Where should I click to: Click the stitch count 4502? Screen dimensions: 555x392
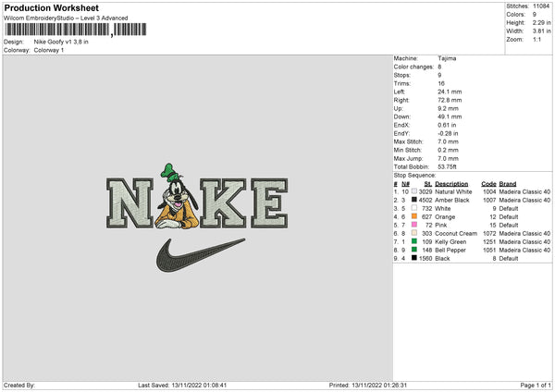pos(425,201)
